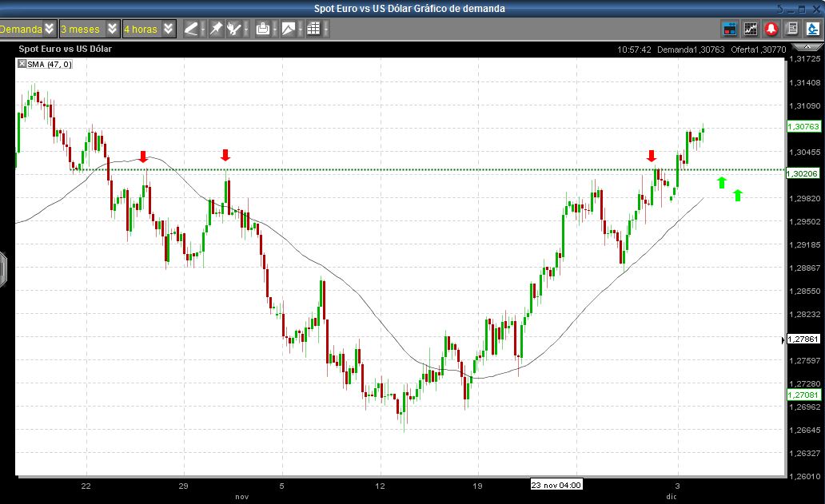Expand the arrow beside the grid icon
Viewport: 825px width, 504px height.
click(x=325, y=29)
